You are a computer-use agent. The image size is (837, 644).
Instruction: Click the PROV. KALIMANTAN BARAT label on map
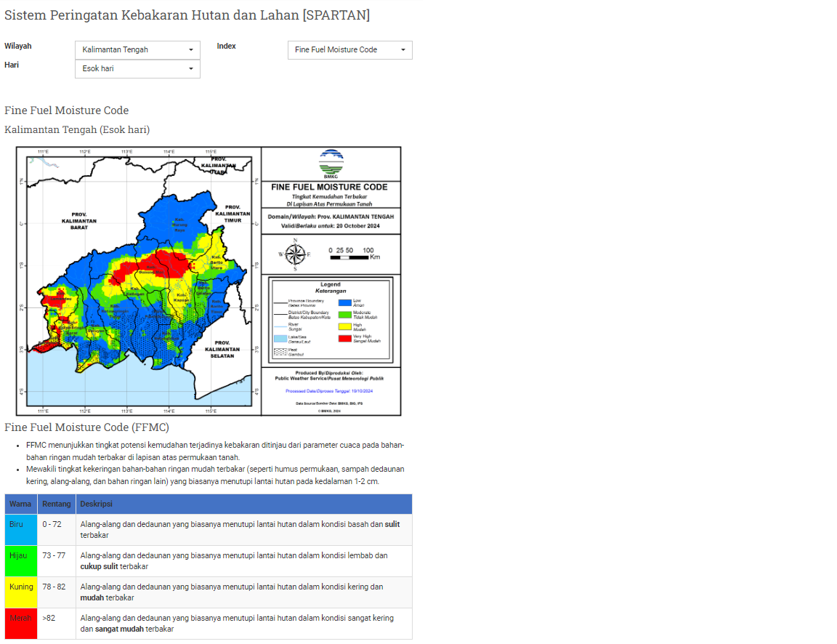click(79, 221)
